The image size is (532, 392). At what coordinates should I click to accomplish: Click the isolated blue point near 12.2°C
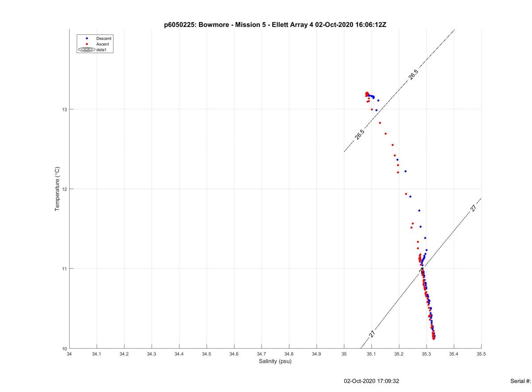click(405, 171)
